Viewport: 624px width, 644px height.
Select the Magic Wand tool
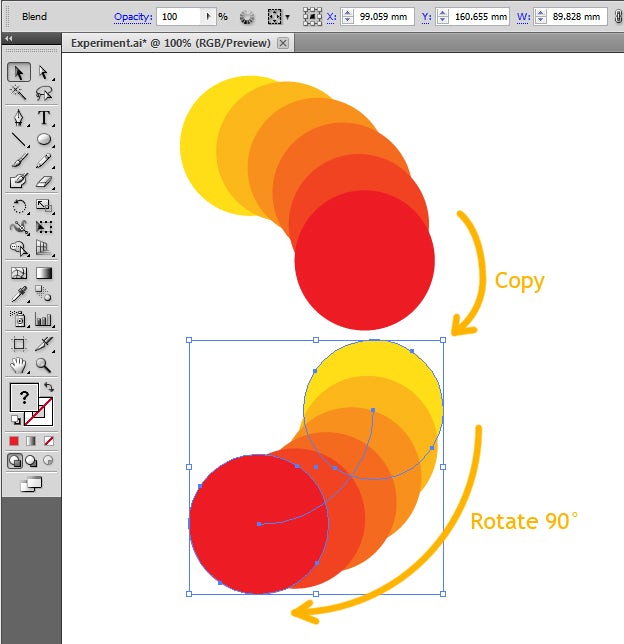point(18,94)
